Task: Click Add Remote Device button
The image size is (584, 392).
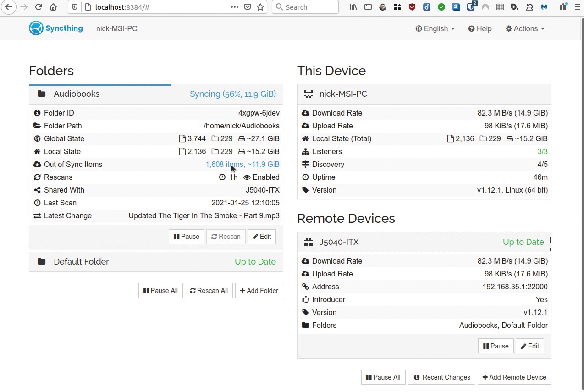Action: coord(514,377)
